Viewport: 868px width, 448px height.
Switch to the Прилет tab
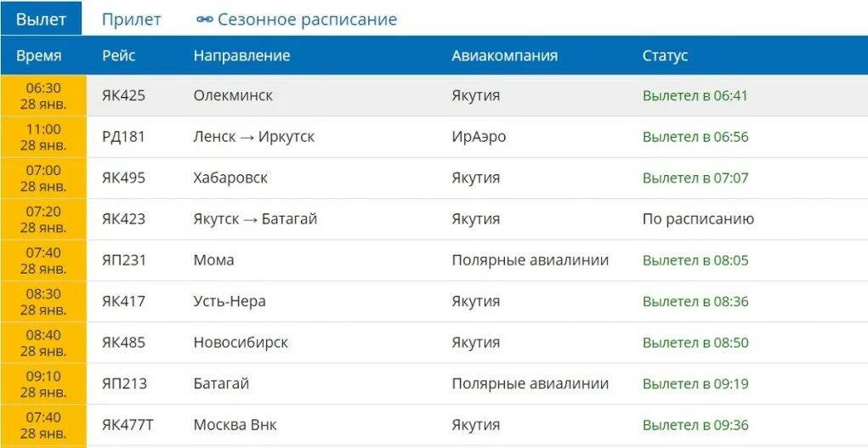pyautogui.click(x=131, y=20)
